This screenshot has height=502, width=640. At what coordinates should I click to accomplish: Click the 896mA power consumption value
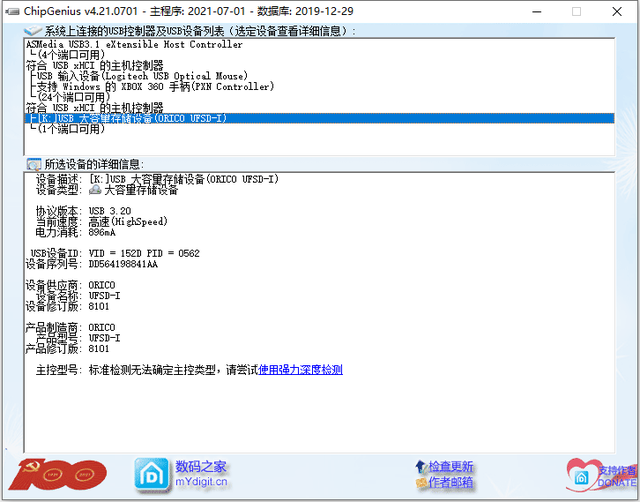[x=102, y=232]
